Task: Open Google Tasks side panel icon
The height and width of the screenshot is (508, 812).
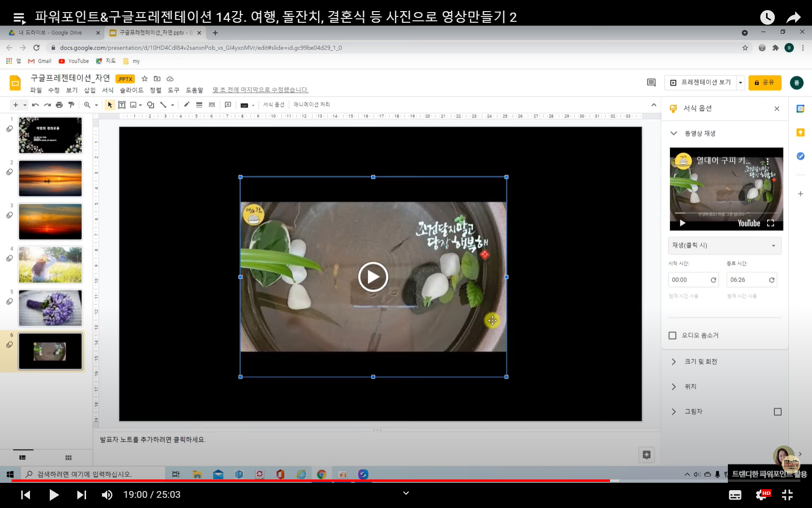Action: click(800, 156)
